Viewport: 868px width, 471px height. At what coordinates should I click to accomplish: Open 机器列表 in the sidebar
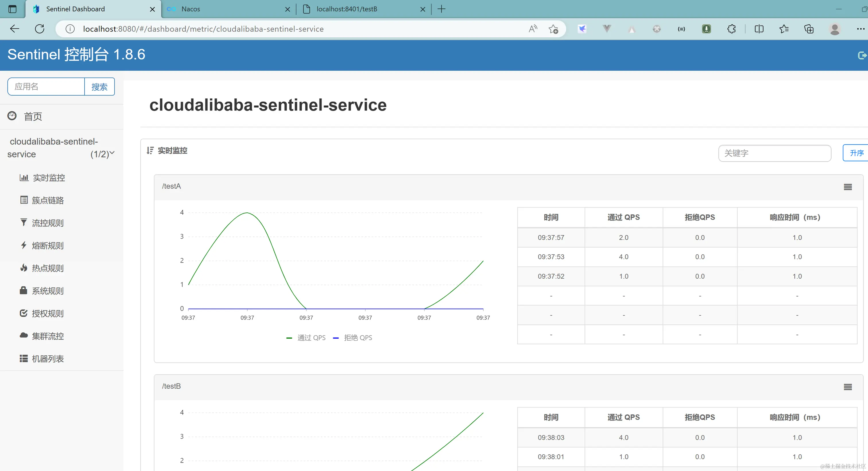click(48, 358)
